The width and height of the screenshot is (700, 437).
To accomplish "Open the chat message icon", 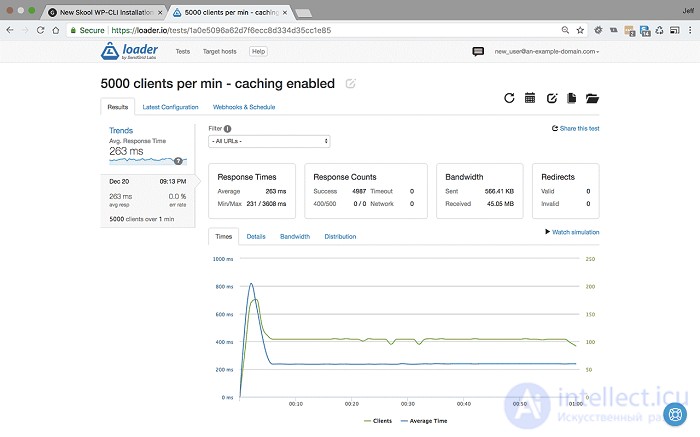I will (x=478, y=51).
